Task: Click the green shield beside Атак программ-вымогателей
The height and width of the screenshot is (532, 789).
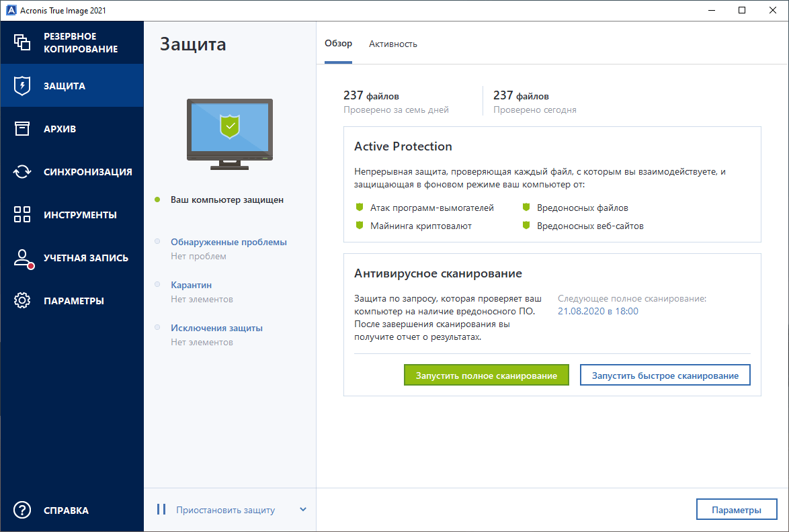Action: coord(360,208)
